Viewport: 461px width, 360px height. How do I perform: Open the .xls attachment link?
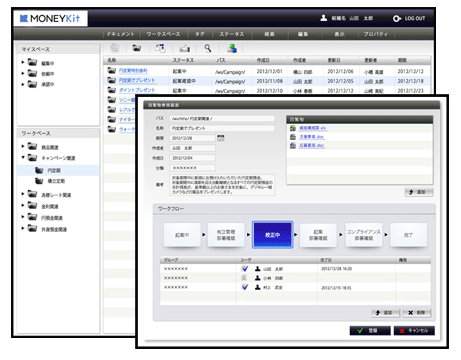(x=313, y=128)
